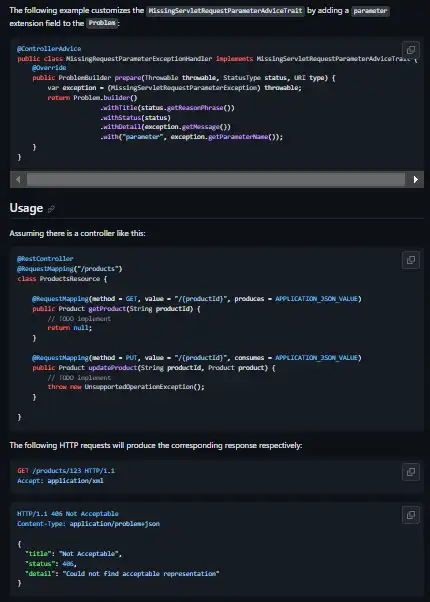This screenshot has height=602, width=430.
Task: Select the inline code word Problem in the intro
Action: (x=102, y=23)
